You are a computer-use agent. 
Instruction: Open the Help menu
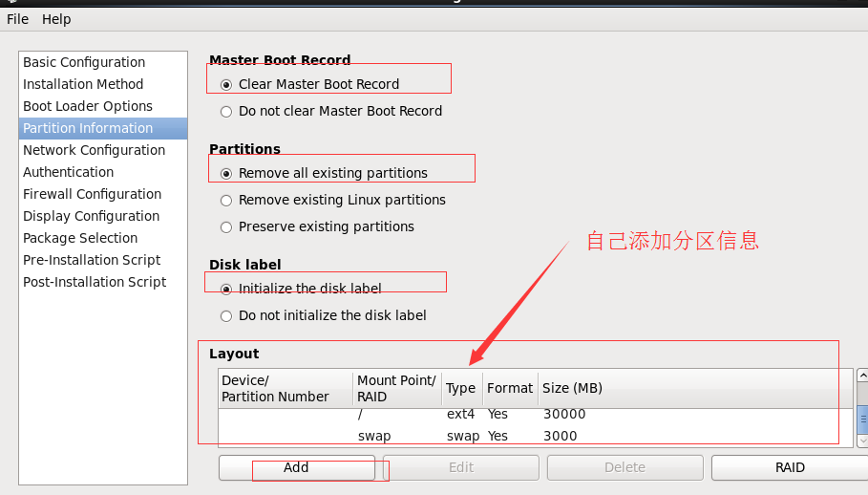(x=56, y=19)
